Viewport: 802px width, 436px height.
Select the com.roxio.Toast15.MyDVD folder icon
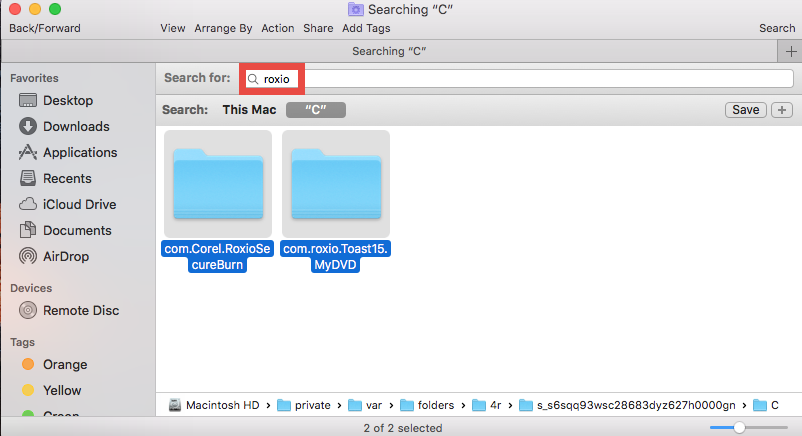click(x=336, y=184)
